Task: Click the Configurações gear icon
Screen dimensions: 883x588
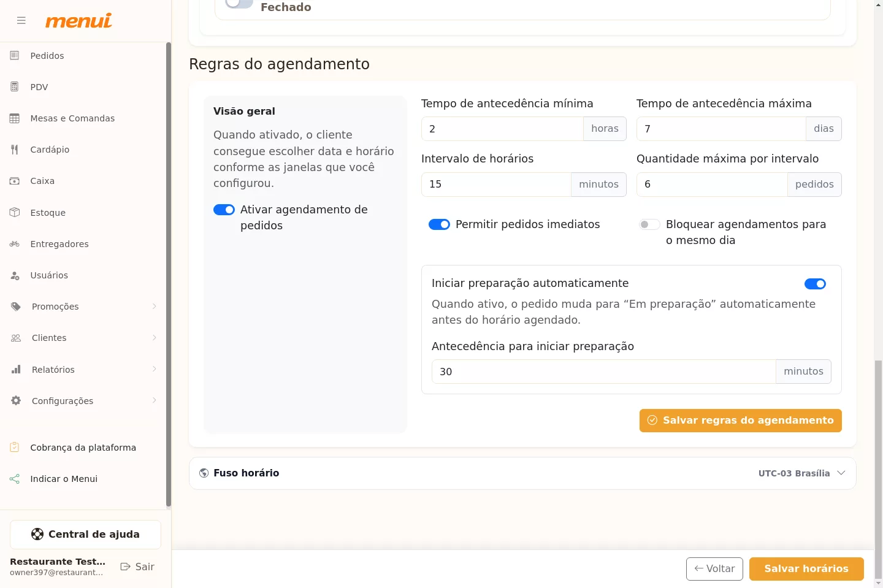Action: tap(16, 400)
